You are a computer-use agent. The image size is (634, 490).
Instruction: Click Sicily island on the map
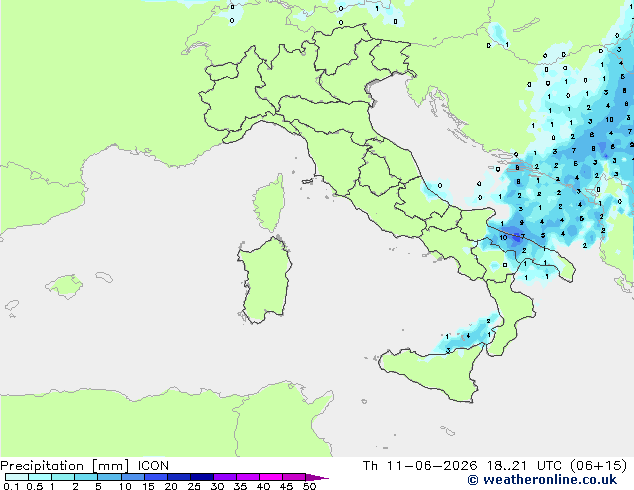pos(431,374)
